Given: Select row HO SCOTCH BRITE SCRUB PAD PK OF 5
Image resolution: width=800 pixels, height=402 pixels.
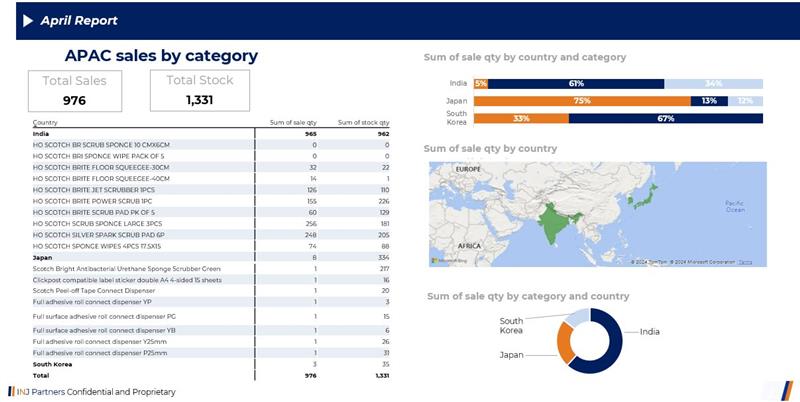Looking at the screenshot, I should pyautogui.click(x=211, y=212).
